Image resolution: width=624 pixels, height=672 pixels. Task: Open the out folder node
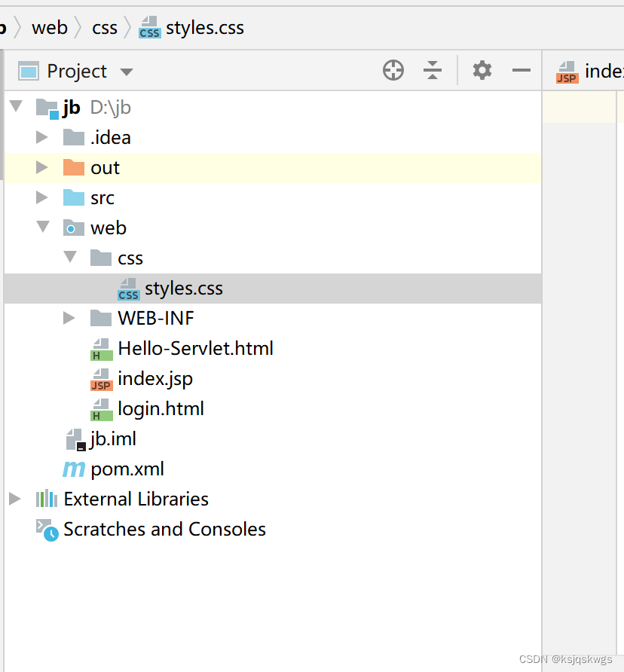(x=42, y=167)
